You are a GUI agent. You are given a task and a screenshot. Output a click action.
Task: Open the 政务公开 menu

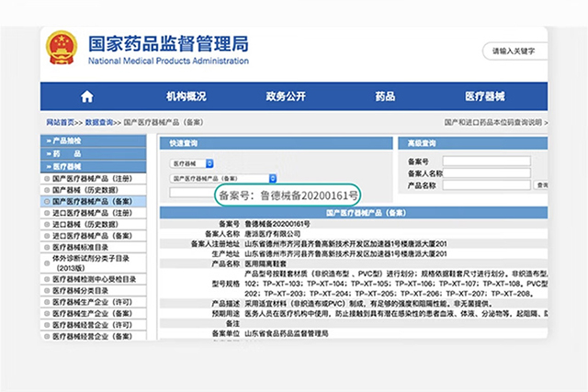286,96
